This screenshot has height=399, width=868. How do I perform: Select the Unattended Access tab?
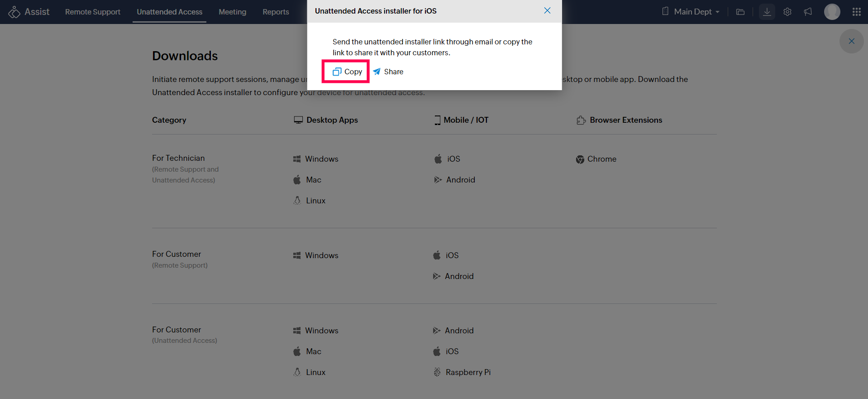[169, 12]
